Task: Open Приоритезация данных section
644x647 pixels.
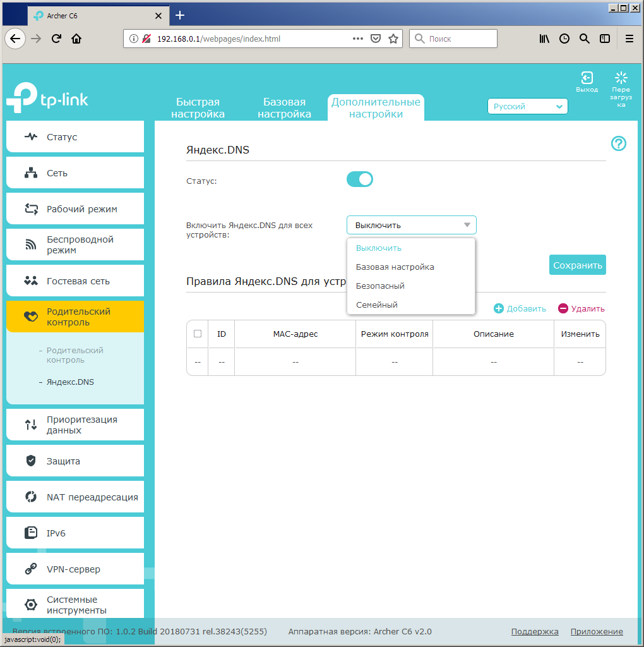Action: [x=75, y=425]
